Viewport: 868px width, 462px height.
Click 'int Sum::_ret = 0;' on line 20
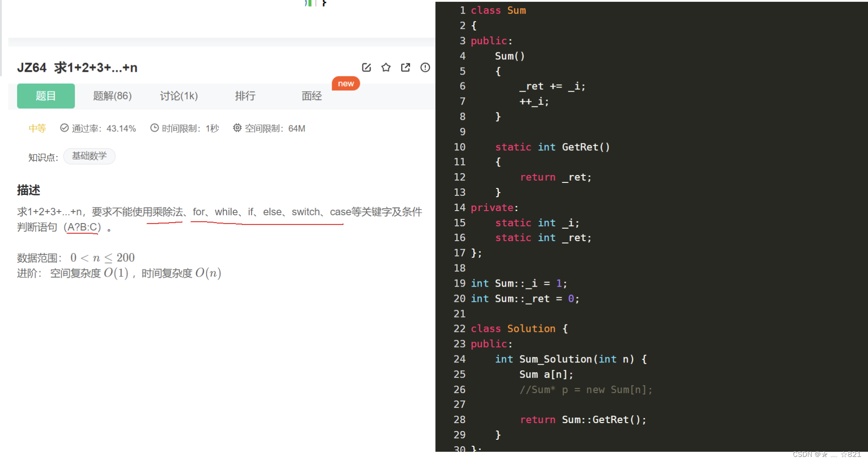pyautogui.click(x=525, y=299)
